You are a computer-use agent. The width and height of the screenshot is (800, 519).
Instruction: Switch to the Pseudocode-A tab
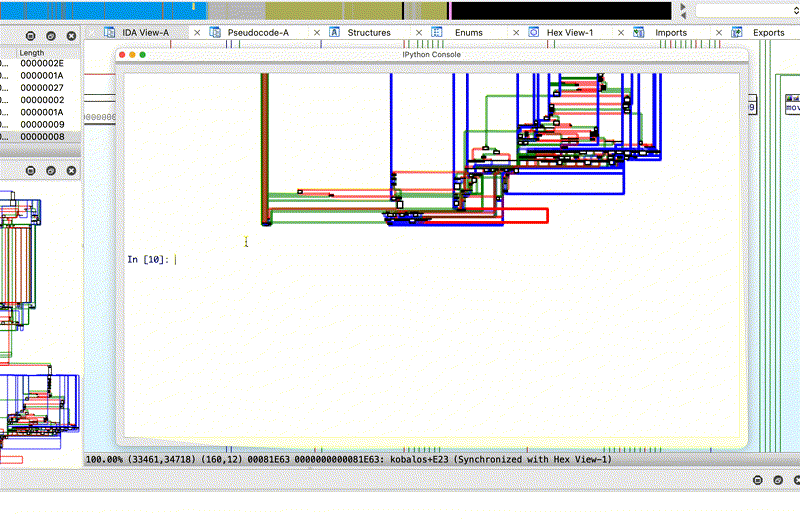click(258, 32)
